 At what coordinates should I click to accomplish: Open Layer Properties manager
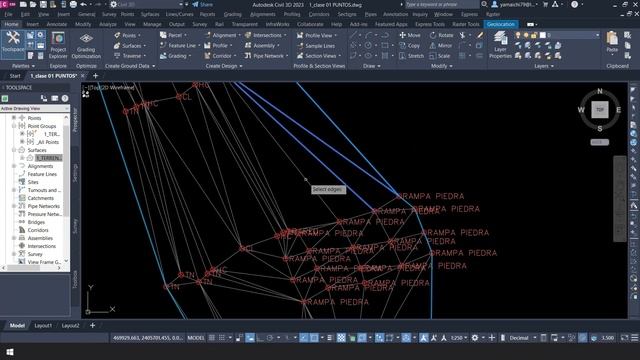(500, 45)
